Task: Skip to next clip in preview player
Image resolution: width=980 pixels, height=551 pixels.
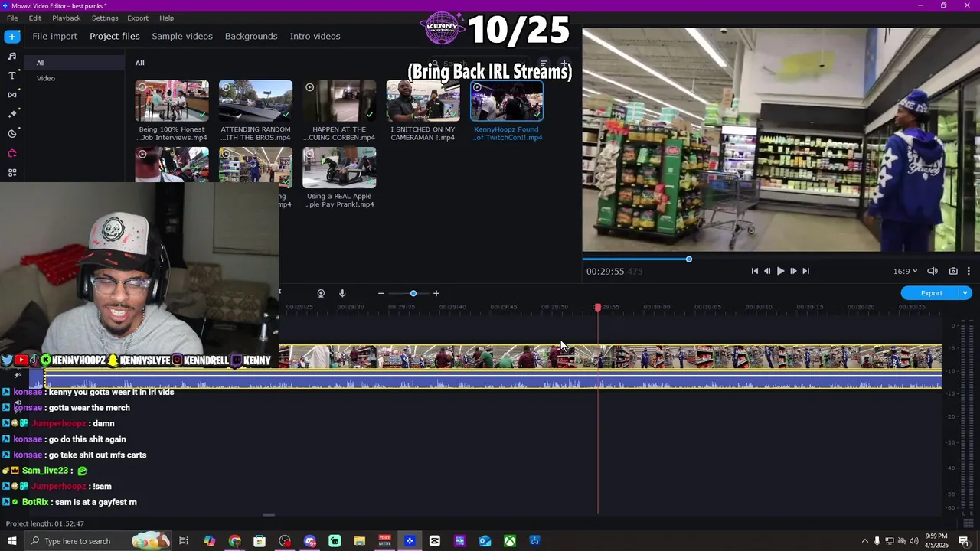Action: 805,271
